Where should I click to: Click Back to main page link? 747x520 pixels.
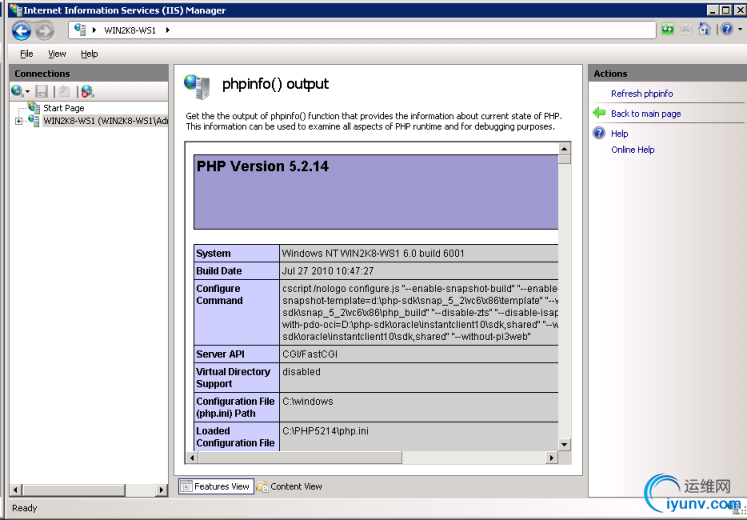click(x=646, y=113)
